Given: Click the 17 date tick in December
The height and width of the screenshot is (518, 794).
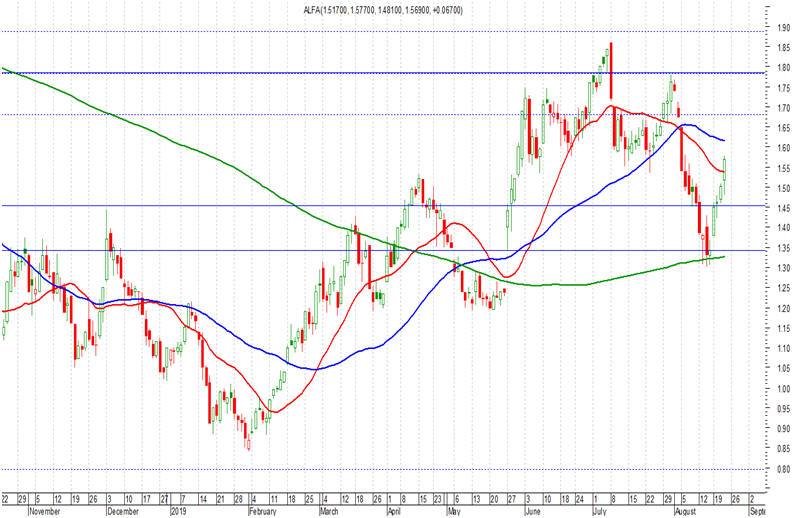Looking at the screenshot, I should pos(146,499).
